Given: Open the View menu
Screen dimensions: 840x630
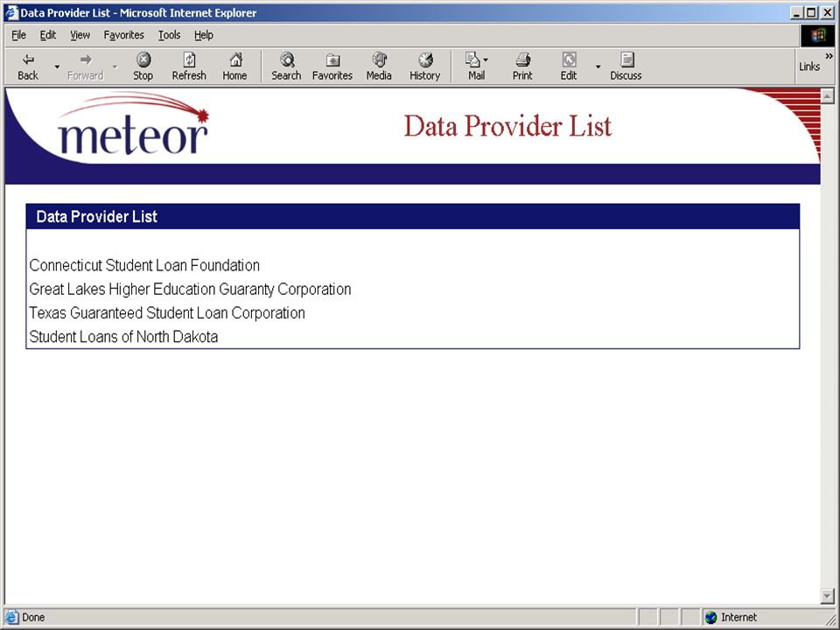Looking at the screenshot, I should [80, 35].
